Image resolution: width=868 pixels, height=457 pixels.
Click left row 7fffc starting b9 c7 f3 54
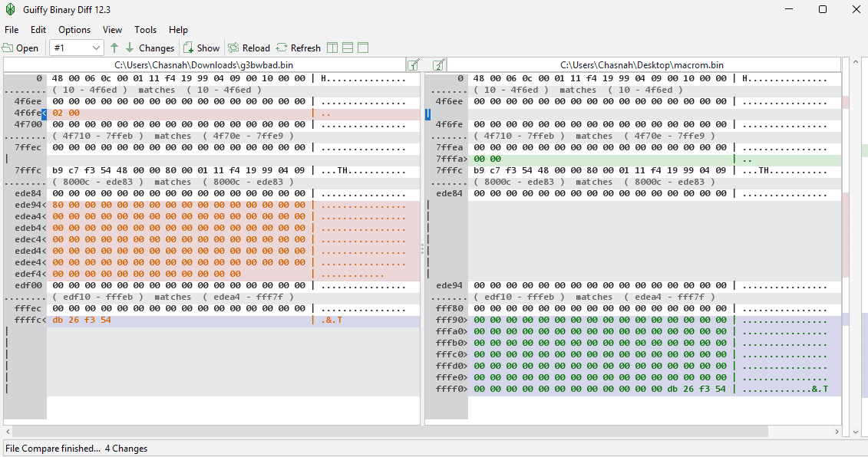tap(233, 170)
